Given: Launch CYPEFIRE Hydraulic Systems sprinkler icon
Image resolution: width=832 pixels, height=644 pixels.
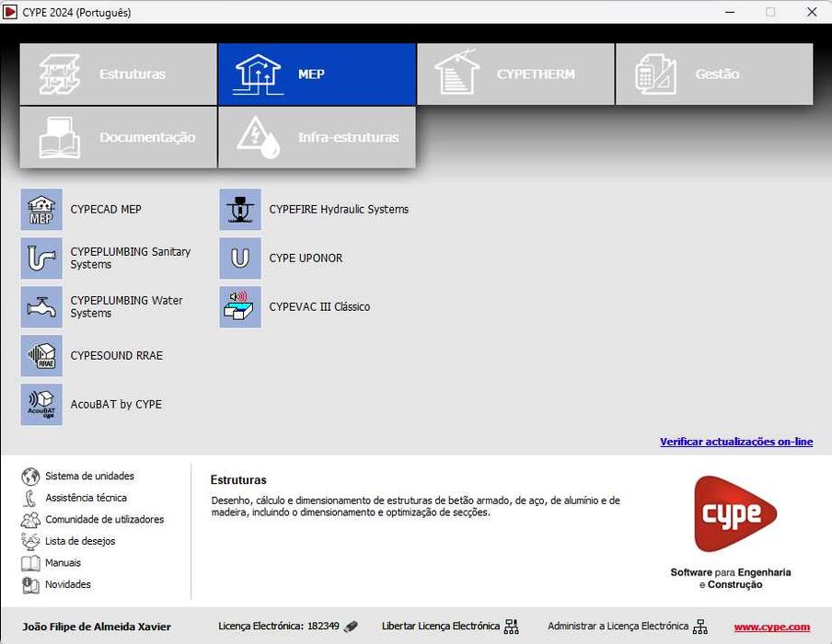Looking at the screenshot, I should [x=240, y=210].
